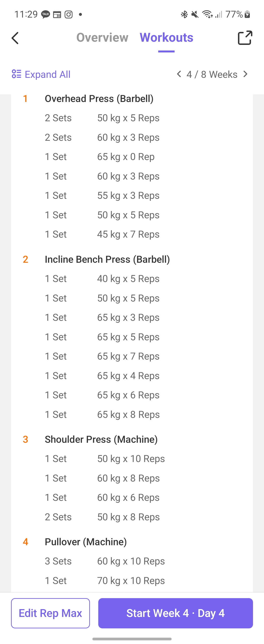Open Incline Bench Press (Barbell) exercise
Image resolution: width=264 pixels, height=644 pixels.
(x=107, y=260)
